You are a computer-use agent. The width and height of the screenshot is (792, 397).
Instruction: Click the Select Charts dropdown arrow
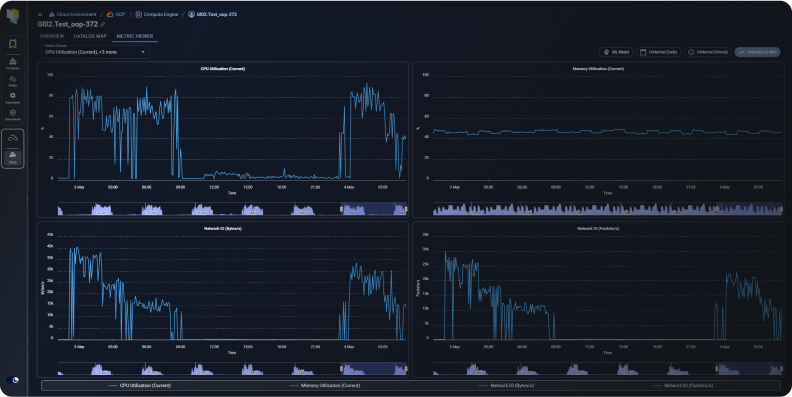pyautogui.click(x=143, y=52)
